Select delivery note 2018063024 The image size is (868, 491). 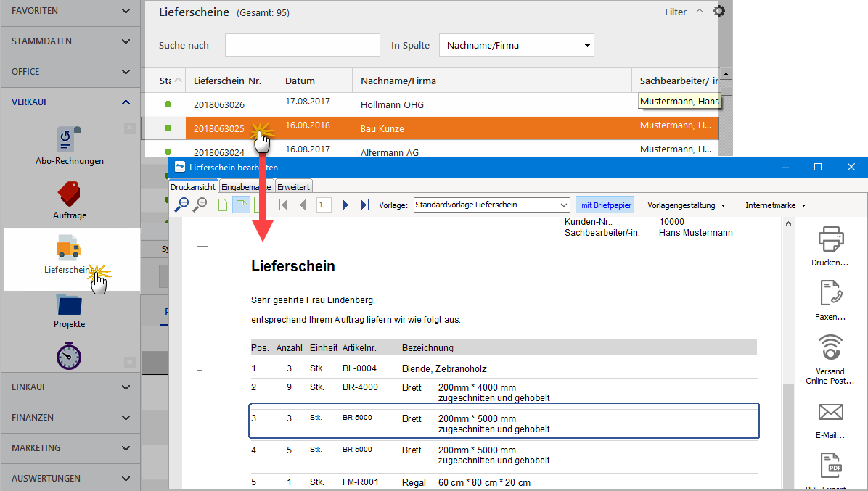pyautogui.click(x=218, y=152)
